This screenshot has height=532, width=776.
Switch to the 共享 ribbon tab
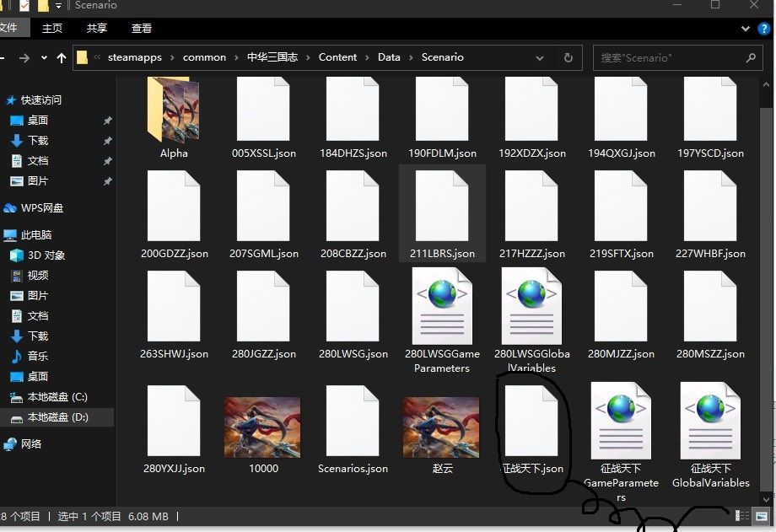(x=96, y=28)
